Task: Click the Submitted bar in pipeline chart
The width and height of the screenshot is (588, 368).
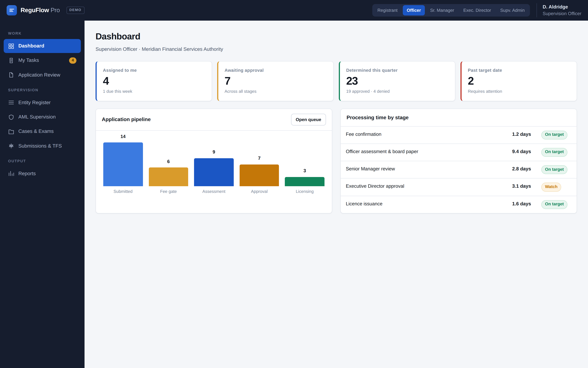Action: point(123,164)
